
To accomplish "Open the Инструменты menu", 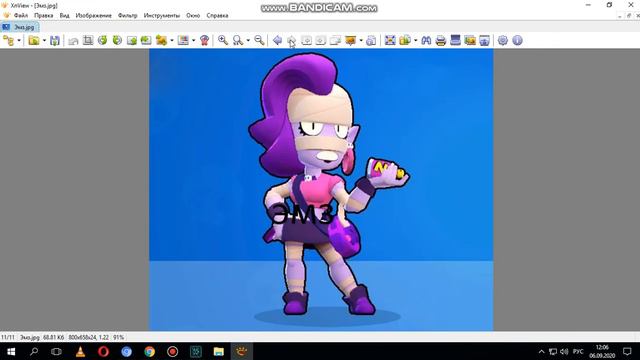I will 162,16.
